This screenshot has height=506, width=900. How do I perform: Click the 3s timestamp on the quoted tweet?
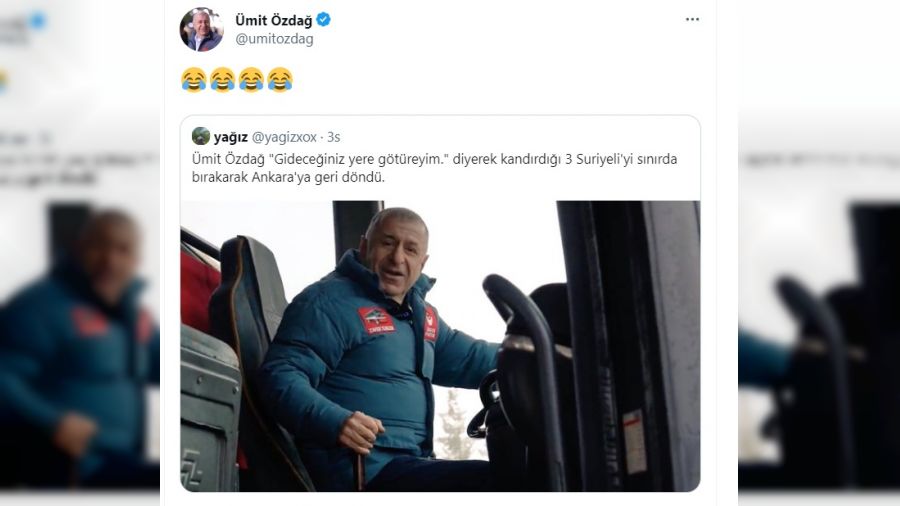pyautogui.click(x=333, y=137)
